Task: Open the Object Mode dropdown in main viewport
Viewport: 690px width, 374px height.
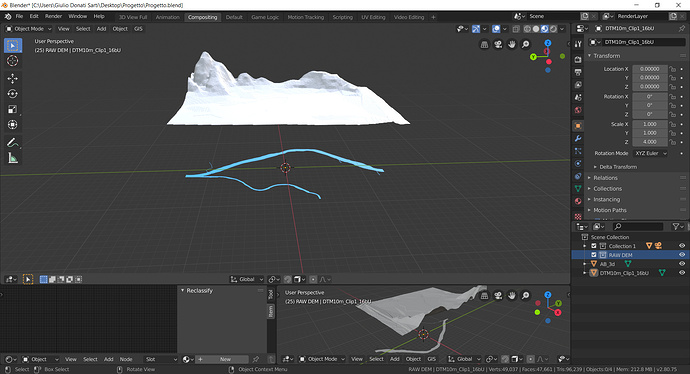Action: (x=29, y=29)
